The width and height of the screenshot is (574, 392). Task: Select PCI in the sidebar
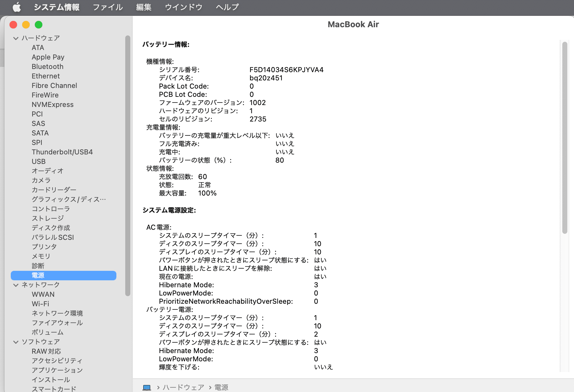point(37,114)
